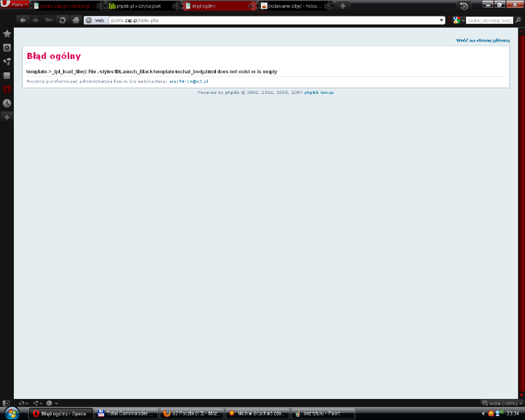
Task: Add a new tab with plus button
Action: click(x=343, y=6)
